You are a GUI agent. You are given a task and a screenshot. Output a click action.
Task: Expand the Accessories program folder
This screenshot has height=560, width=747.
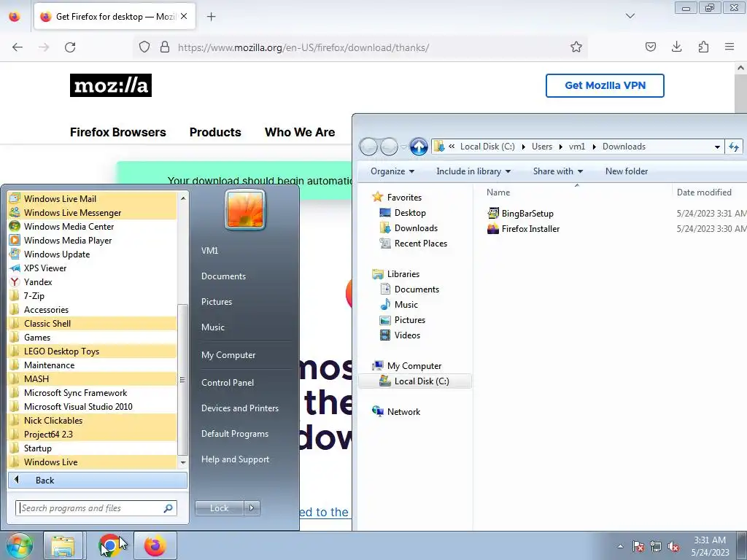(93, 309)
